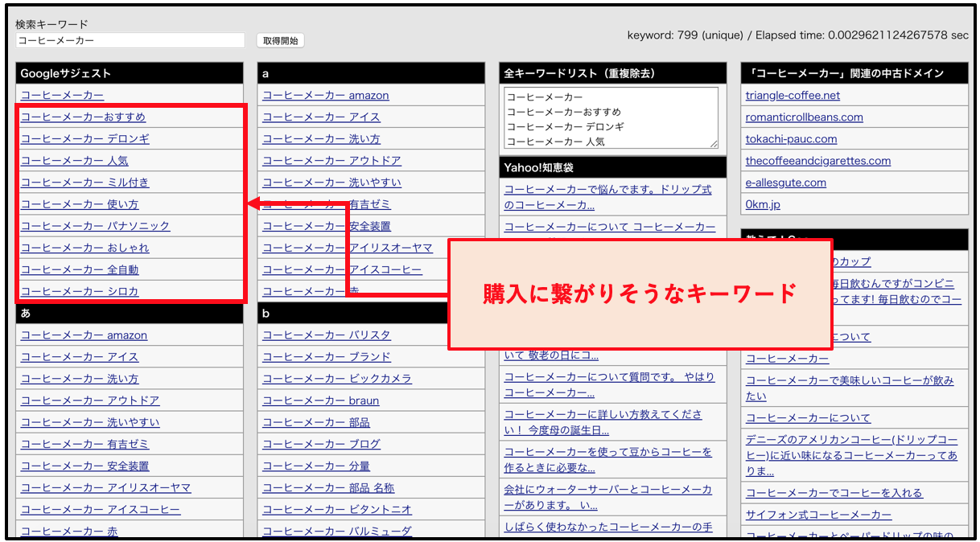Open the サイフォン式コーヒーメーカー link
Viewport: 980px width, 542px height.
point(818,515)
